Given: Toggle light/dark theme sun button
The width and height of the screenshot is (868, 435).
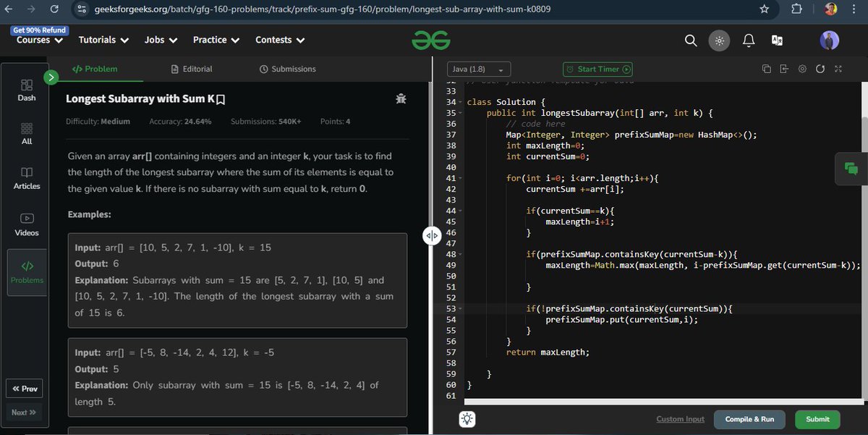Looking at the screenshot, I should point(719,41).
